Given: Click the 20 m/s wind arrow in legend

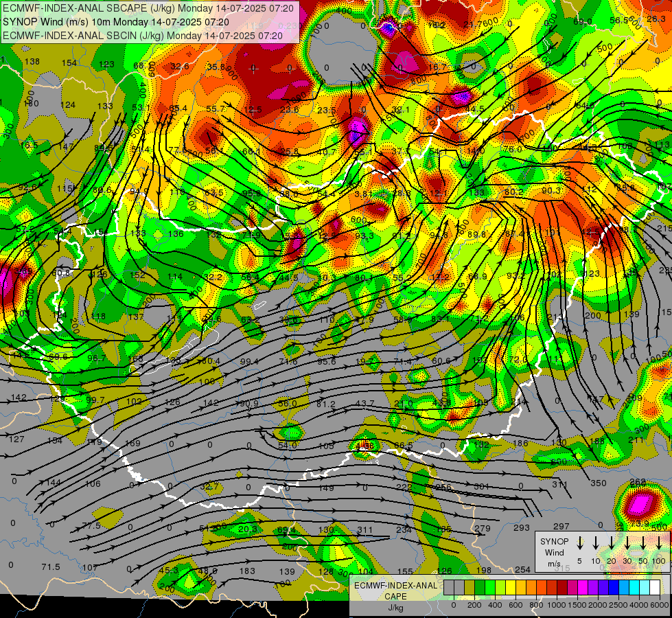Looking at the screenshot, I should (x=611, y=543).
